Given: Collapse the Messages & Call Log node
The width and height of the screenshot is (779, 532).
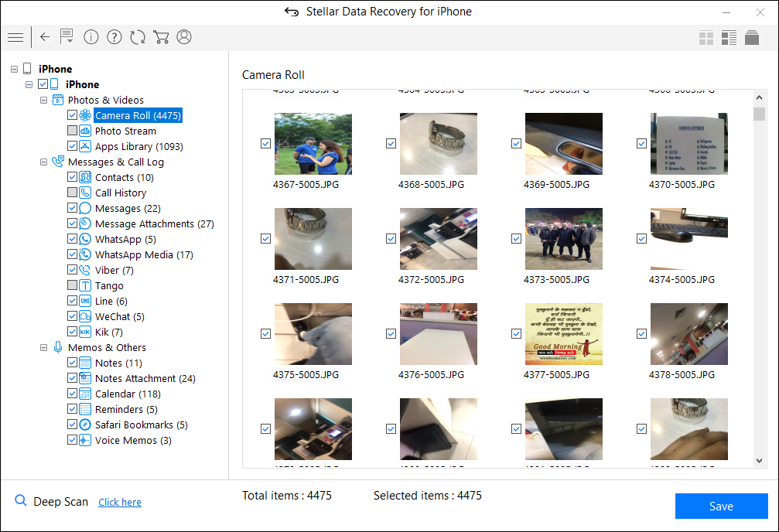Looking at the screenshot, I should coord(43,162).
